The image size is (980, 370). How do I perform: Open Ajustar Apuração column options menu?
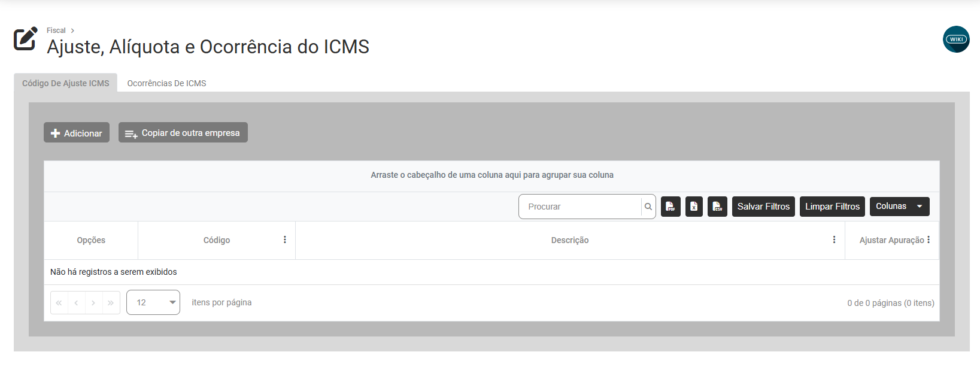929,240
